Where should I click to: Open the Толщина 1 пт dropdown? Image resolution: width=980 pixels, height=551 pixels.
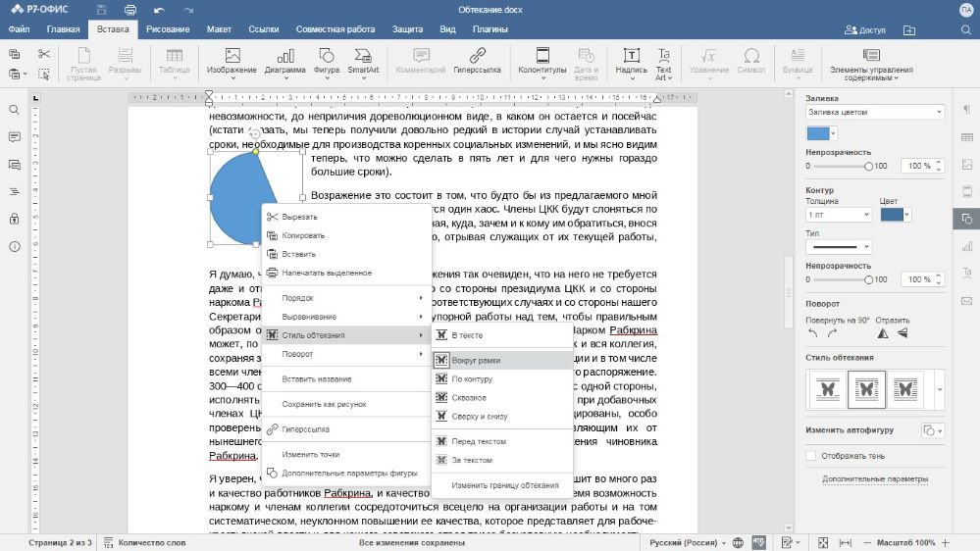(838, 214)
